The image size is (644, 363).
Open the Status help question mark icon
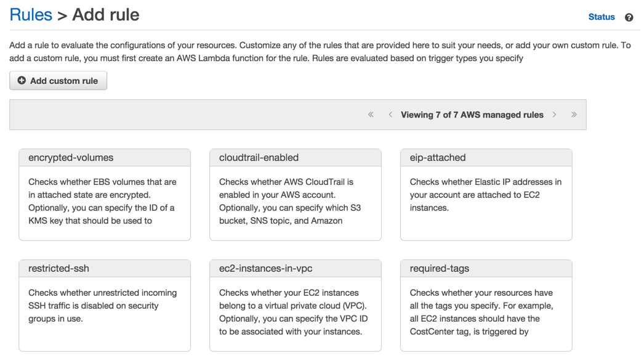tap(627, 17)
